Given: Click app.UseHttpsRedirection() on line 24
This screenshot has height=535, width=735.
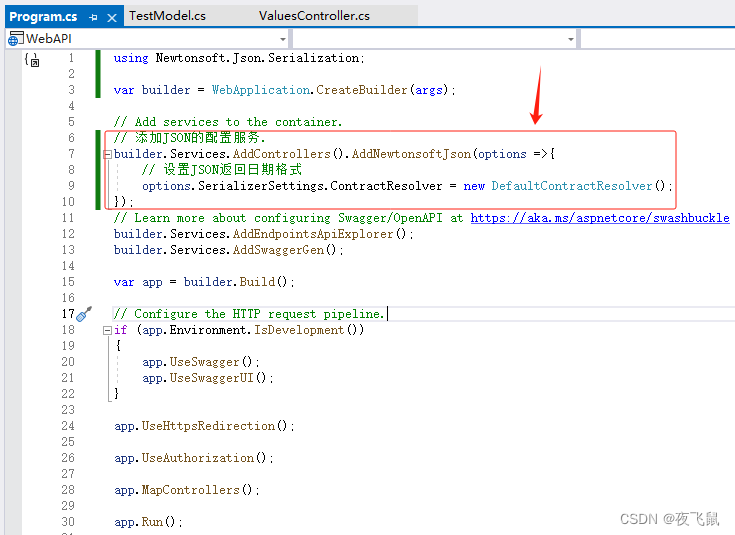Looking at the screenshot, I should 204,426.
